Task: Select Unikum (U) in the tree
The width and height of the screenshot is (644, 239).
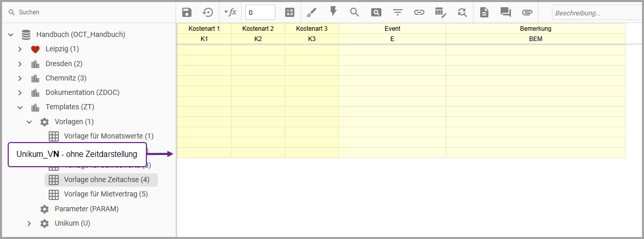Action: pyautogui.click(x=72, y=223)
